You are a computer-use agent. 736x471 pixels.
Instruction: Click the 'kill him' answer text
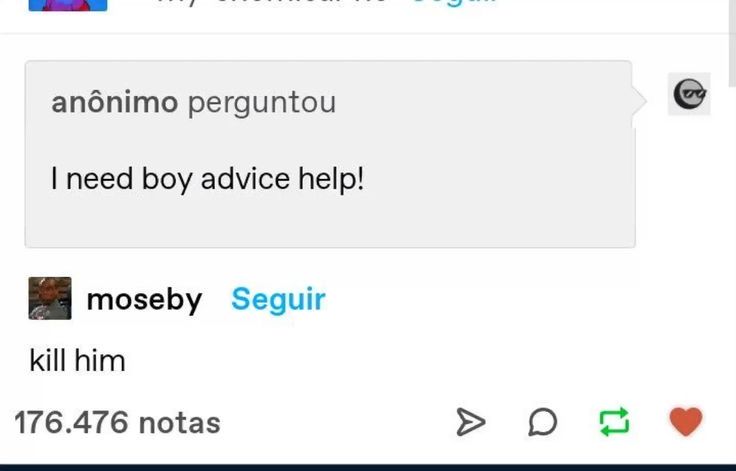pos(77,361)
